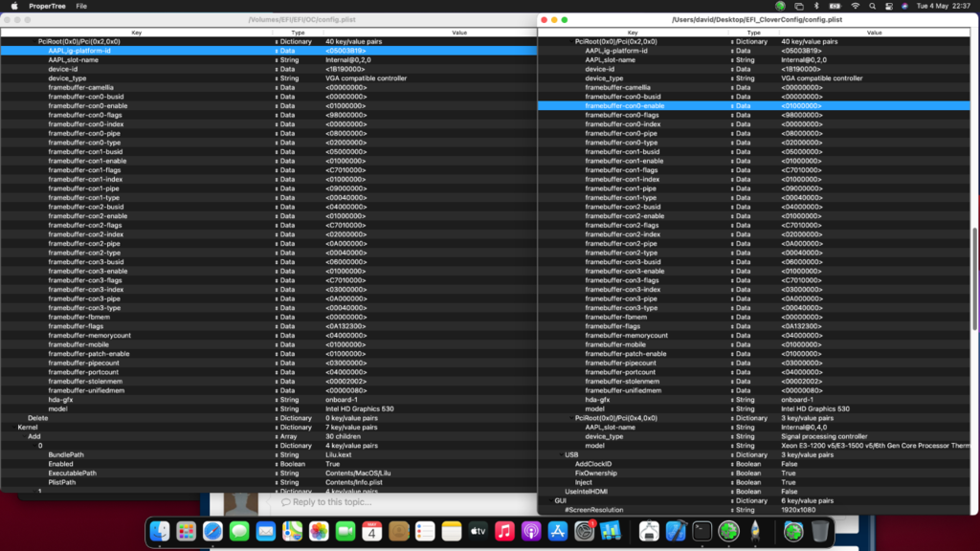Open the Music app in dock

tap(504, 531)
